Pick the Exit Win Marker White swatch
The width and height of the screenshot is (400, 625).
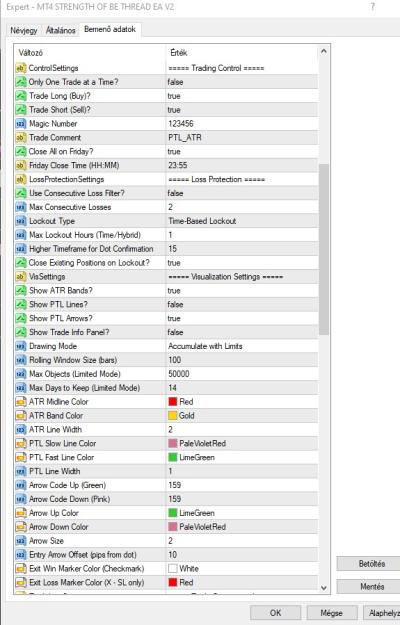pyautogui.click(x=173, y=568)
